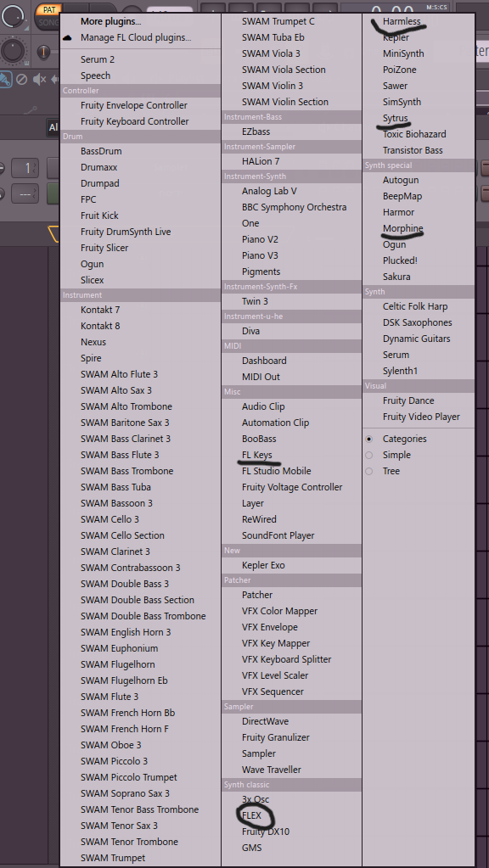The image size is (489, 868).
Task: Choose Serum 2 from plugin menu
Action: tap(98, 59)
